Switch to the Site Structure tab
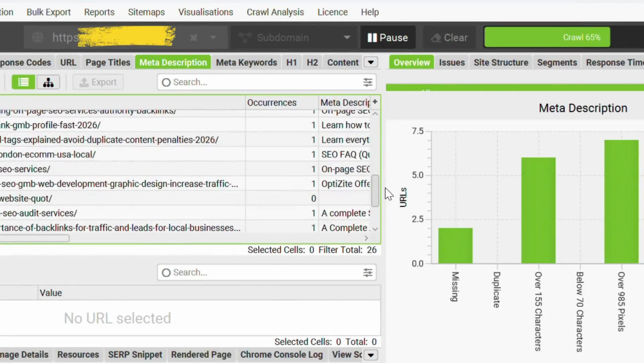The image size is (644, 363). [501, 63]
